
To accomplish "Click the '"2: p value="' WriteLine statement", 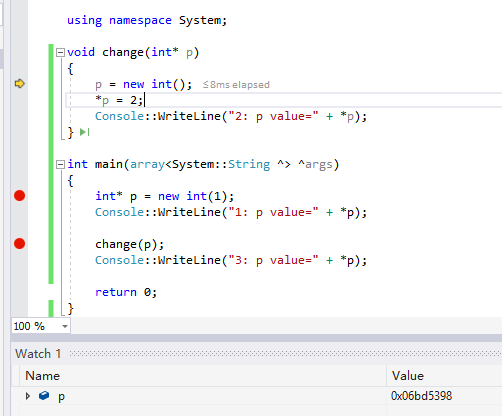I will [231, 116].
